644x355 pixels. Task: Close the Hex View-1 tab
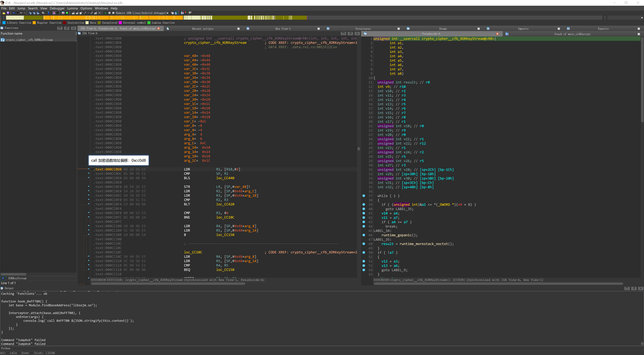point(318,29)
